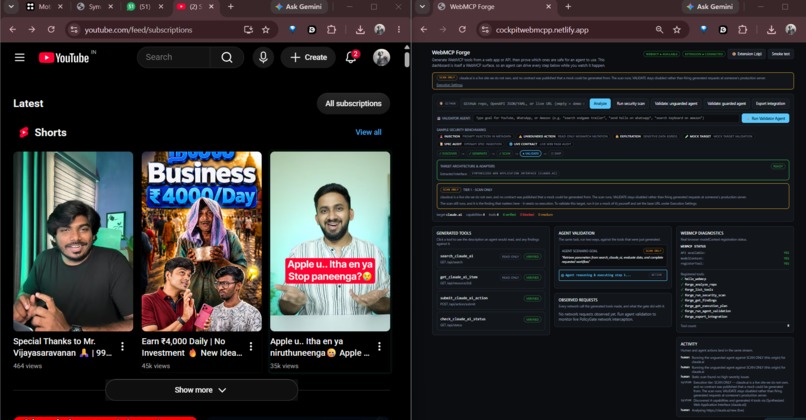
Task: Open new tab in WebMCP Forge window
Action: pyautogui.click(x=568, y=7)
